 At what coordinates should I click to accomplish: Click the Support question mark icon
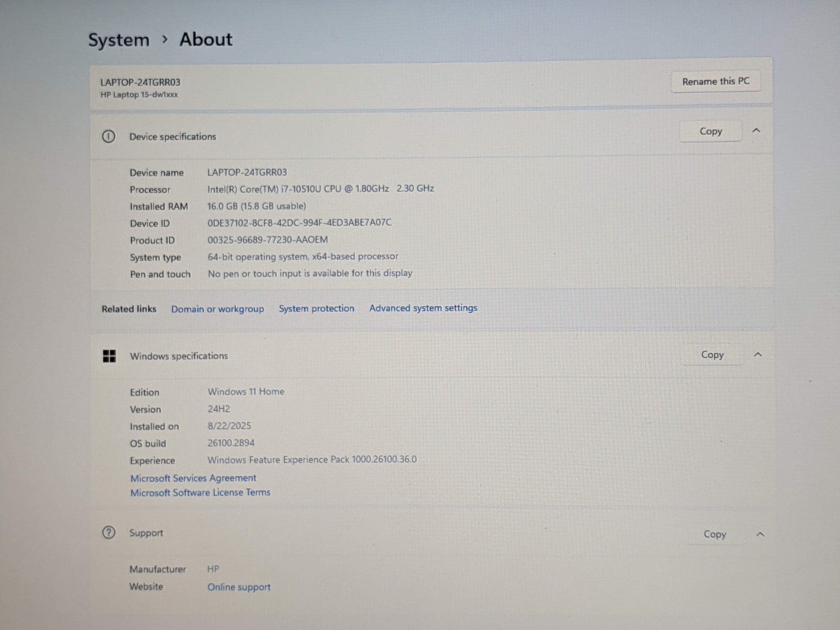click(108, 533)
